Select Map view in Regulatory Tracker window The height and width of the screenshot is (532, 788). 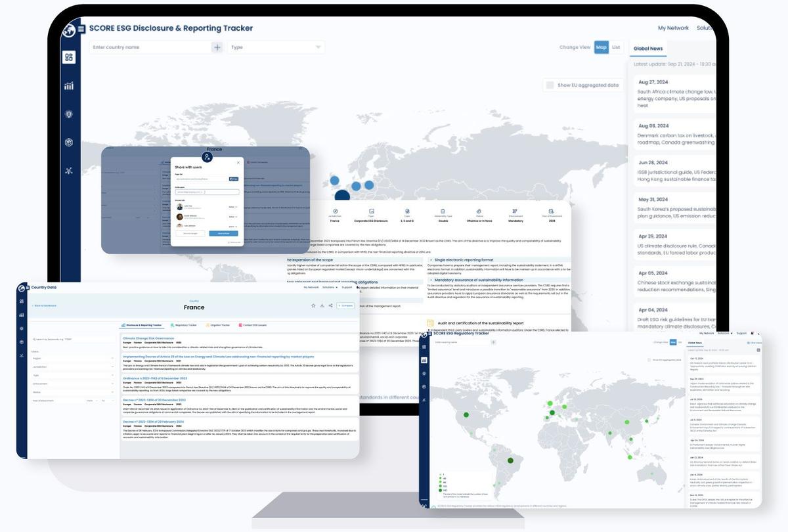[x=672, y=342]
